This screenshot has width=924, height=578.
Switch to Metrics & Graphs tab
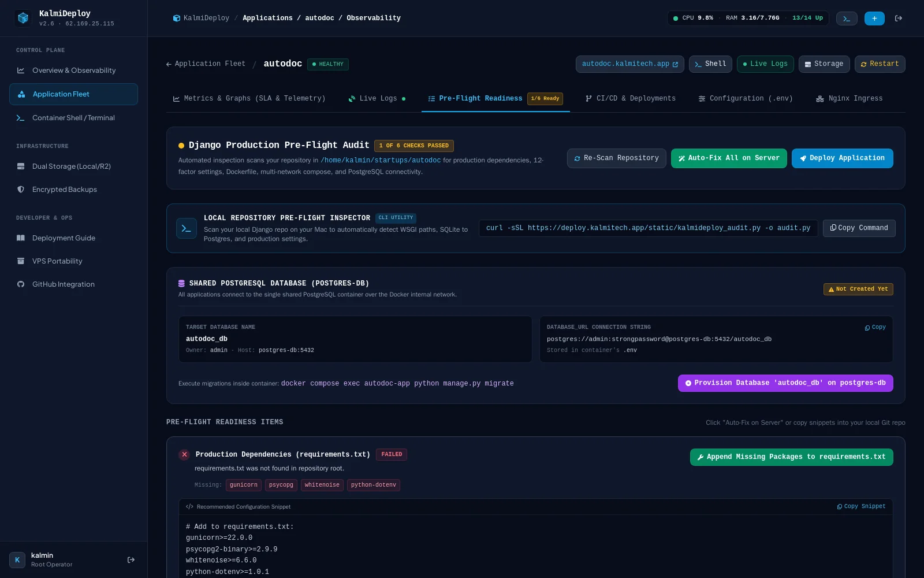click(x=249, y=99)
